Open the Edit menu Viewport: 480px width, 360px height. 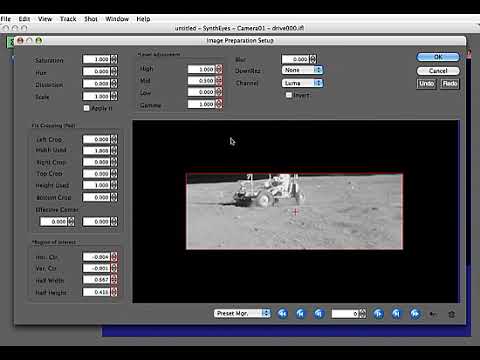24,19
